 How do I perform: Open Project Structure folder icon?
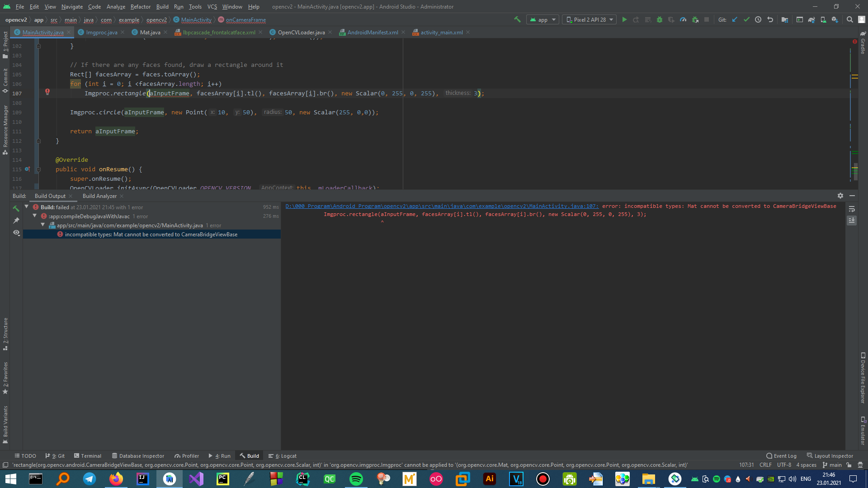click(x=785, y=19)
